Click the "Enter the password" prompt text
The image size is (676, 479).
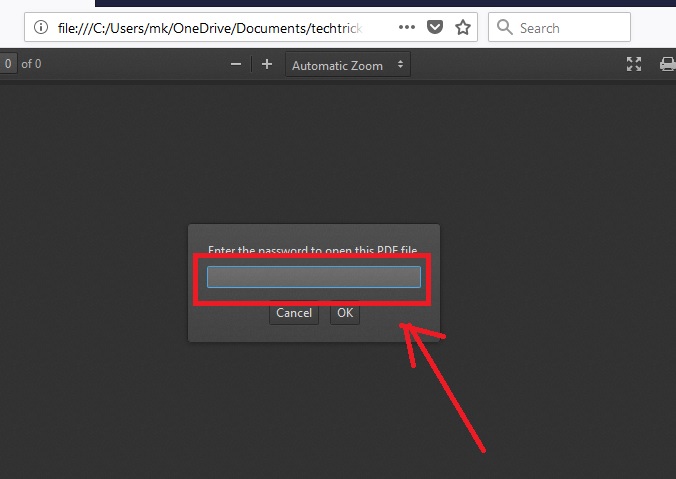313,250
